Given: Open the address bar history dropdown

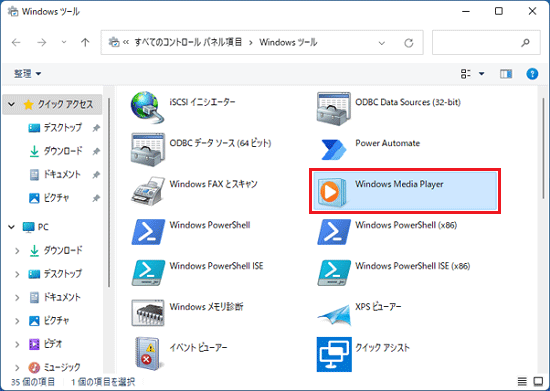Looking at the screenshot, I should [x=382, y=43].
